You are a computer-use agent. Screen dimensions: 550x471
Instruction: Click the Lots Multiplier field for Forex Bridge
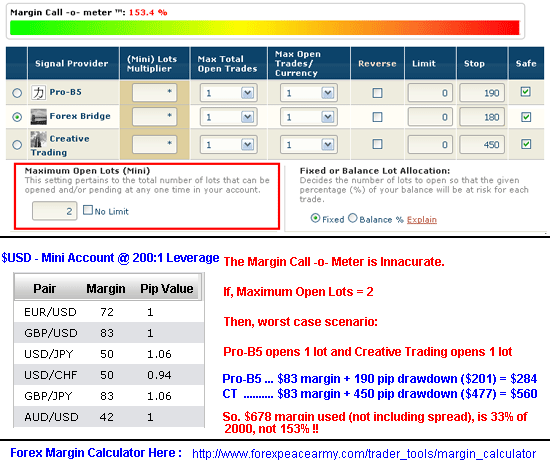coord(154,116)
